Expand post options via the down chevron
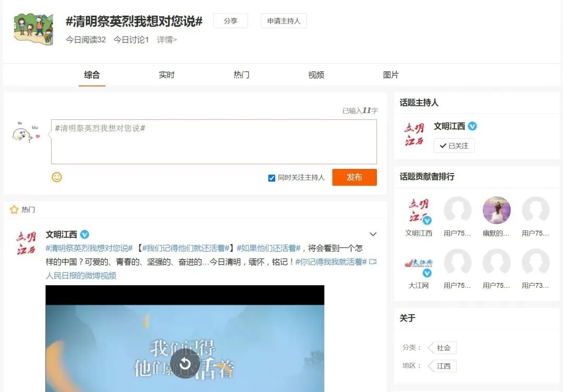563x392 pixels. (373, 234)
